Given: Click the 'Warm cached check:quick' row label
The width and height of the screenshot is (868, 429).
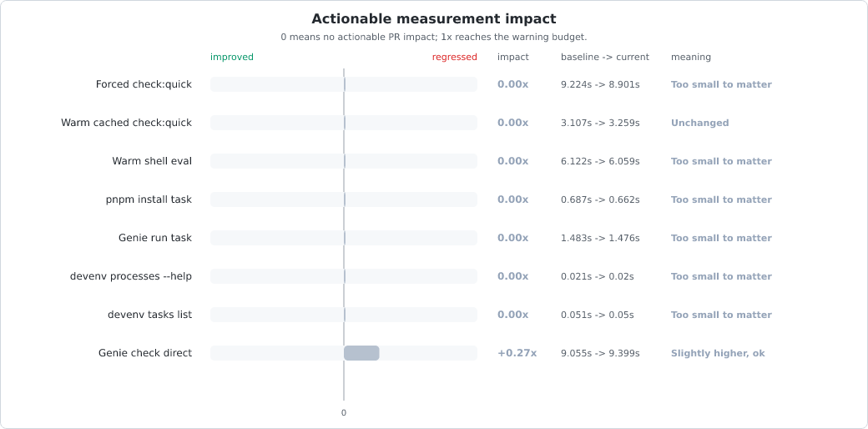Looking at the screenshot, I should tap(126, 123).
